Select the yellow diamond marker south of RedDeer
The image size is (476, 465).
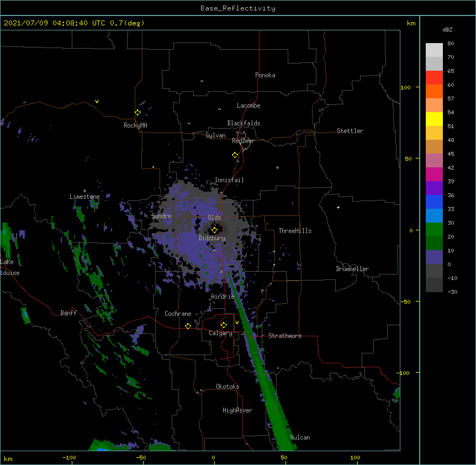(235, 155)
